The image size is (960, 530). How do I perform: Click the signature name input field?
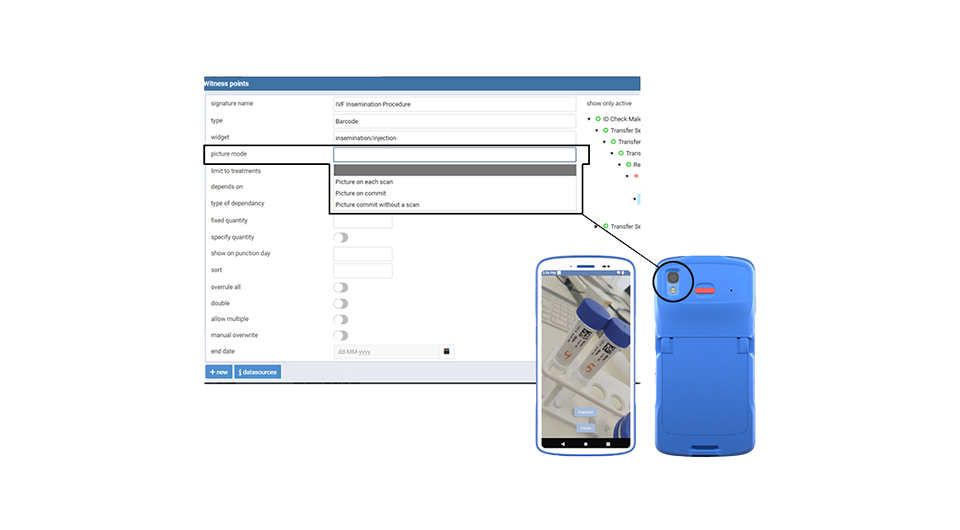coord(455,104)
